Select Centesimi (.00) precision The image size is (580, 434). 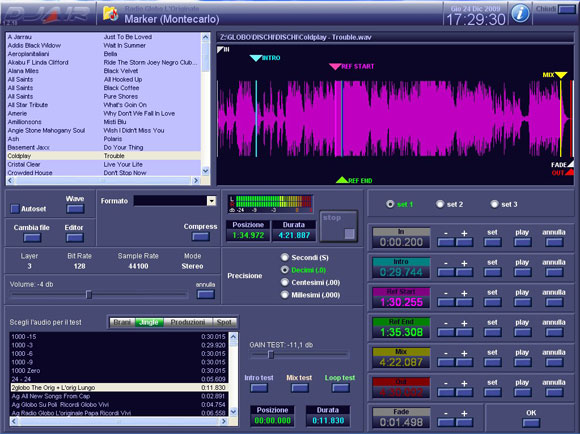click(x=284, y=282)
